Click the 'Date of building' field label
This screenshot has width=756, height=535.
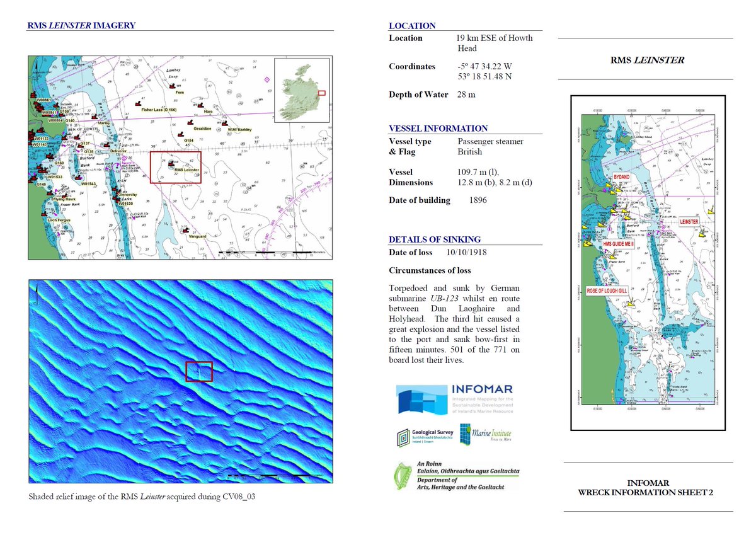(420, 200)
